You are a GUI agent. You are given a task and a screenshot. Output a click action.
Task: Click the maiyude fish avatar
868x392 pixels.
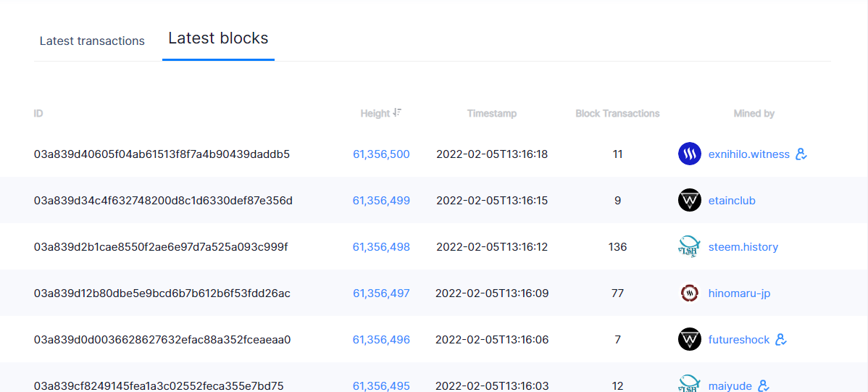689,385
